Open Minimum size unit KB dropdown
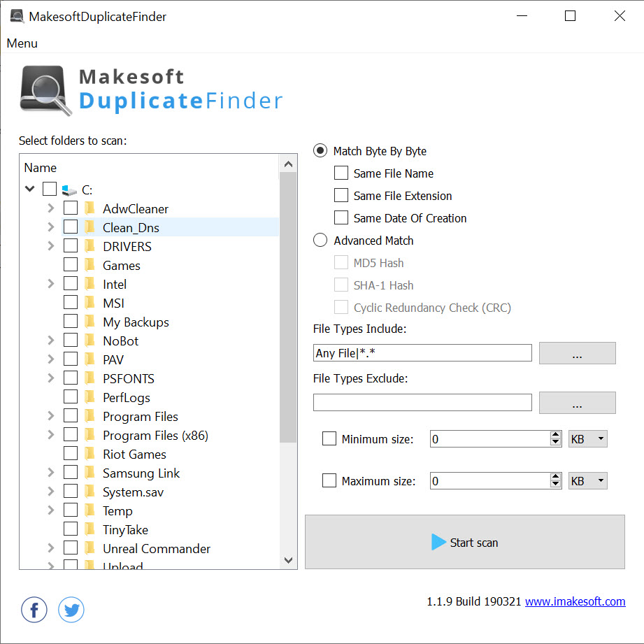 tap(588, 439)
